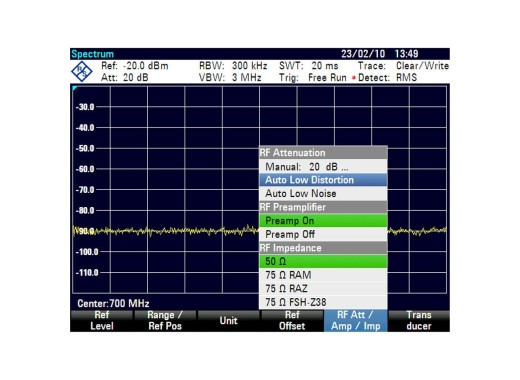Choose the 75 Ω RAZ impedance
Screen dimensions: 520x380
pos(323,289)
